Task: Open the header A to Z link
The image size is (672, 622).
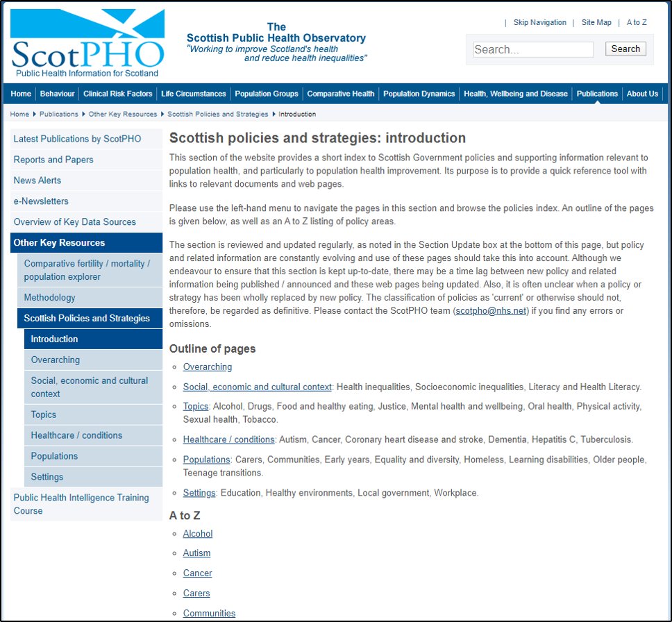Action: pos(637,22)
